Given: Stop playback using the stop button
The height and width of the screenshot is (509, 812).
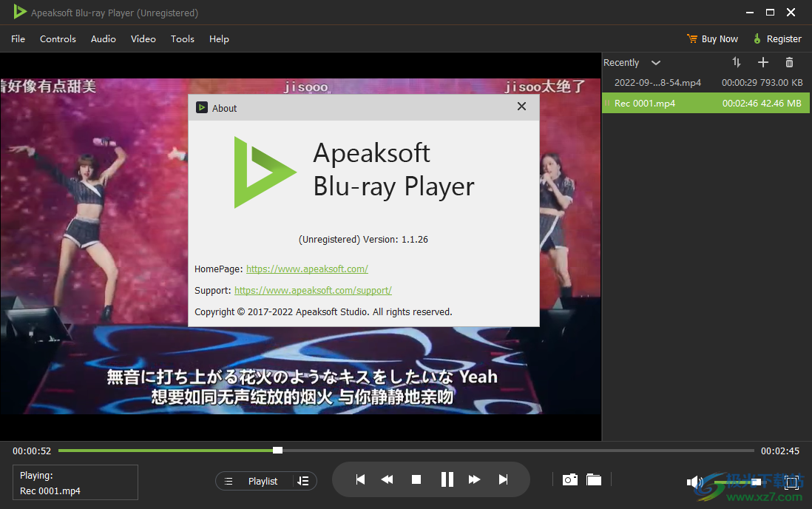Looking at the screenshot, I should click(416, 479).
